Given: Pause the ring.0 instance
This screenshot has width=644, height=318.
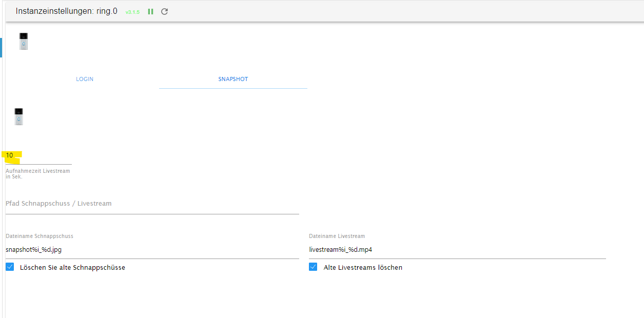Looking at the screenshot, I should pyautogui.click(x=151, y=11).
